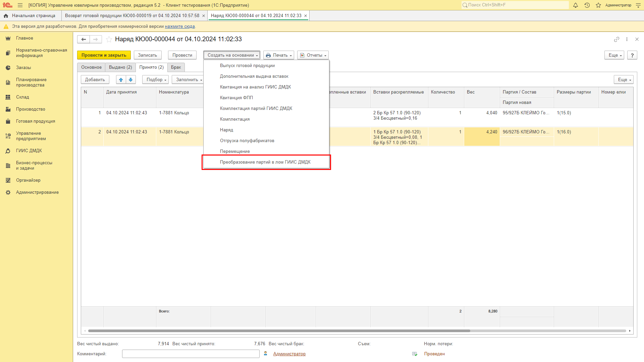Close Возврат готовой продукции tab
The width and height of the screenshot is (644, 362).
(204, 16)
